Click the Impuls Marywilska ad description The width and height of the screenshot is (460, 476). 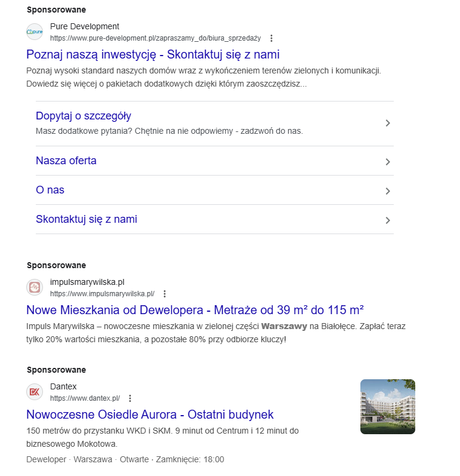pyautogui.click(x=215, y=333)
